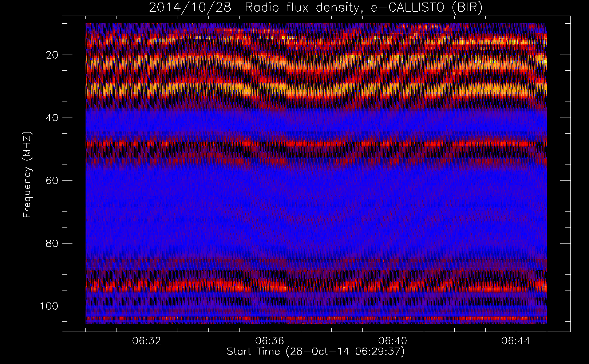This screenshot has width=589, height=364.
Task: Click the 20 MHz frequency tick label
Action: (x=52, y=55)
